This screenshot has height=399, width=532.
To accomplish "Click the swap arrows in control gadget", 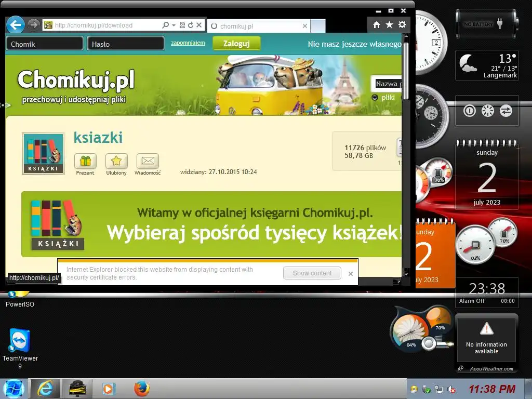I will (506, 111).
